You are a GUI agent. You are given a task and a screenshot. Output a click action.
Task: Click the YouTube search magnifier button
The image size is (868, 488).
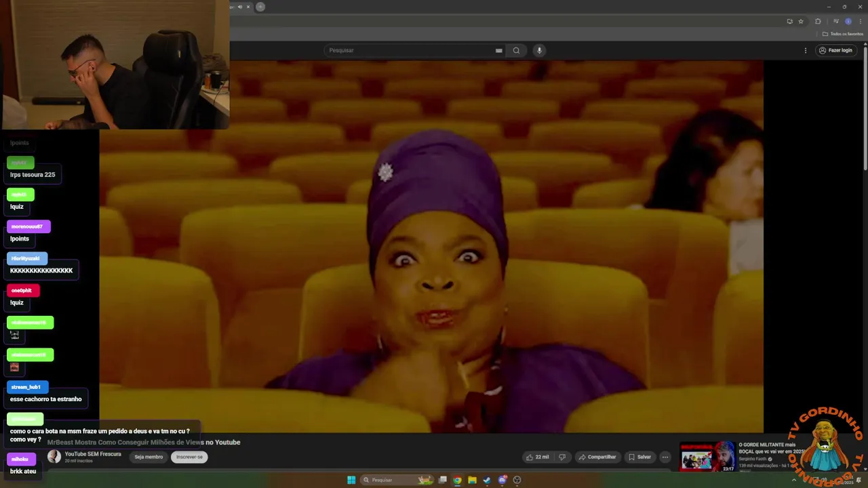(516, 50)
